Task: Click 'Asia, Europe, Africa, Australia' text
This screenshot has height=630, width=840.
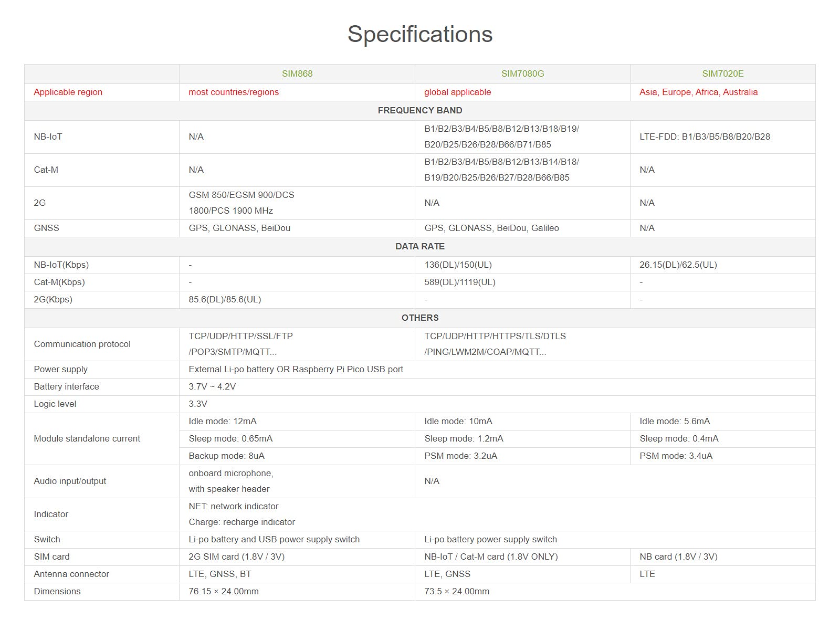Action: click(x=698, y=92)
